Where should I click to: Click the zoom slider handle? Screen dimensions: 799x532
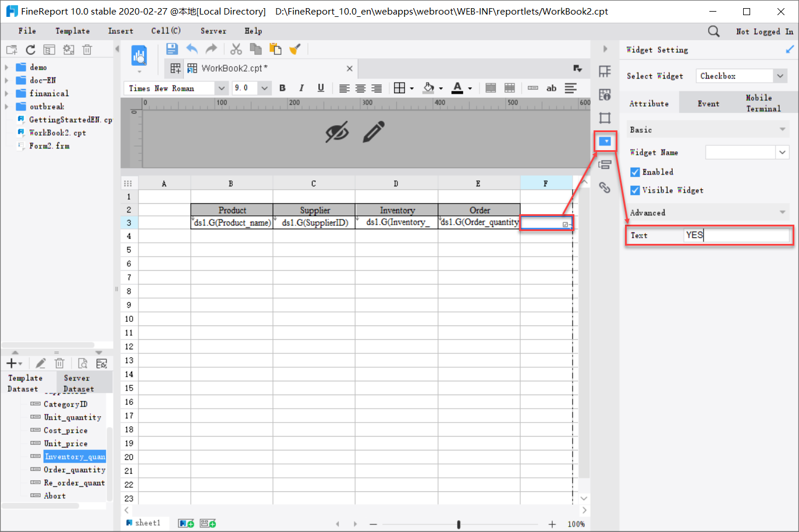click(459, 524)
